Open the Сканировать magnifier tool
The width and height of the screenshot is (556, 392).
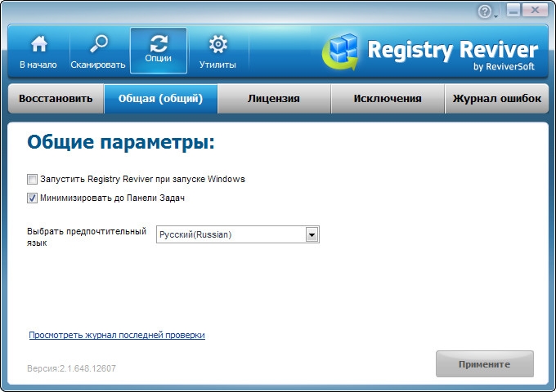coord(98,51)
